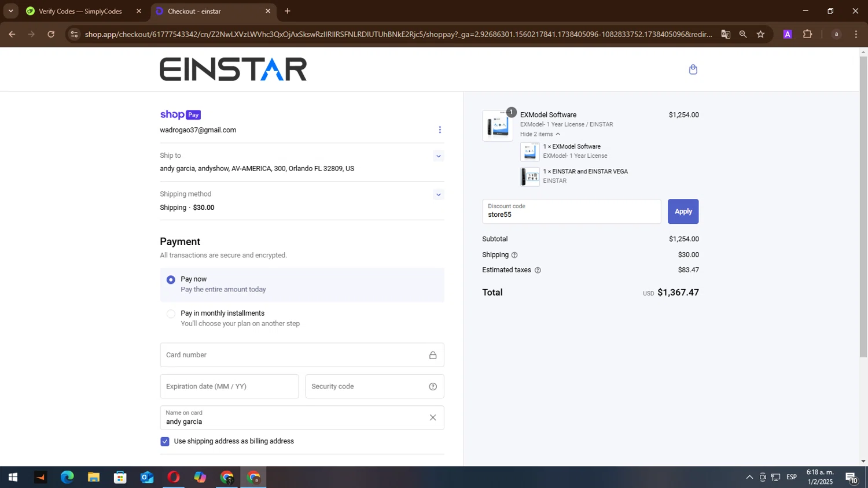Viewport: 868px width, 488px height.
Task: Open Shop Pay account options menu
Action: coord(440,130)
